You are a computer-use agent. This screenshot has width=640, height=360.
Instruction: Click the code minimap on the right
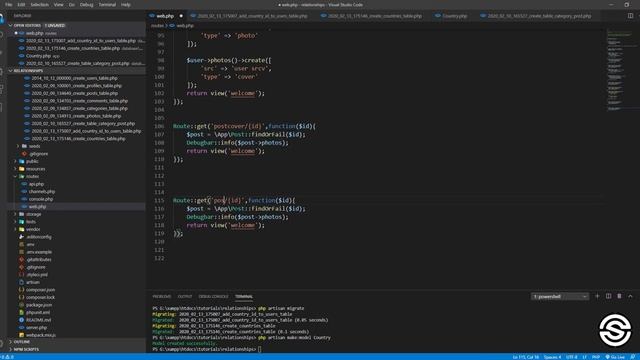point(620,69)
